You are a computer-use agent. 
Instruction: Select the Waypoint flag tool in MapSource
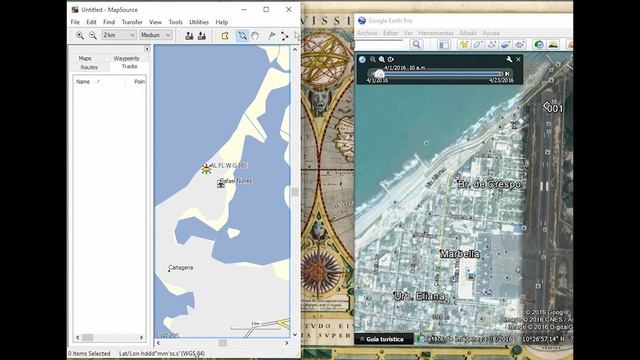272,36
